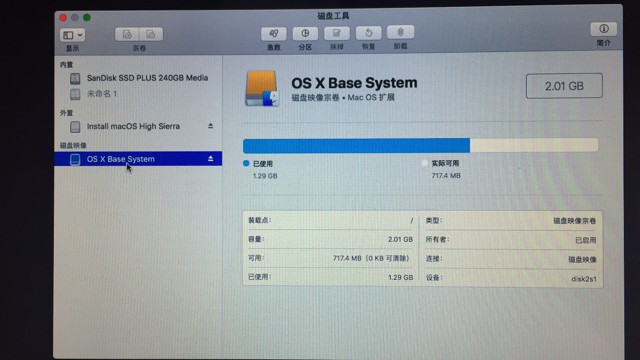The height and width of the screenshot is (360, 640).
Task: Click the blue 已使用 legend dot
Action: (246, 163)
